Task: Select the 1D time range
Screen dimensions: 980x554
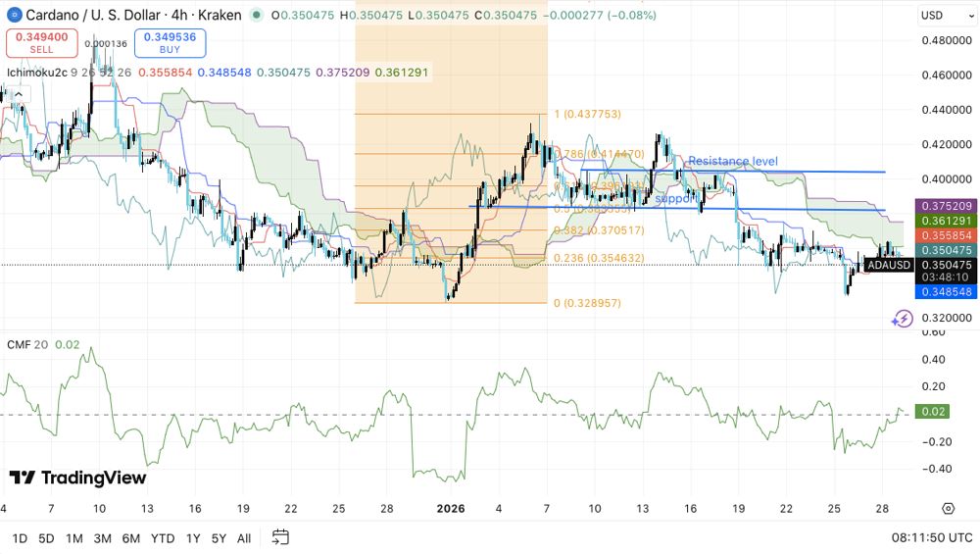Action: click(x=20, y=538)
